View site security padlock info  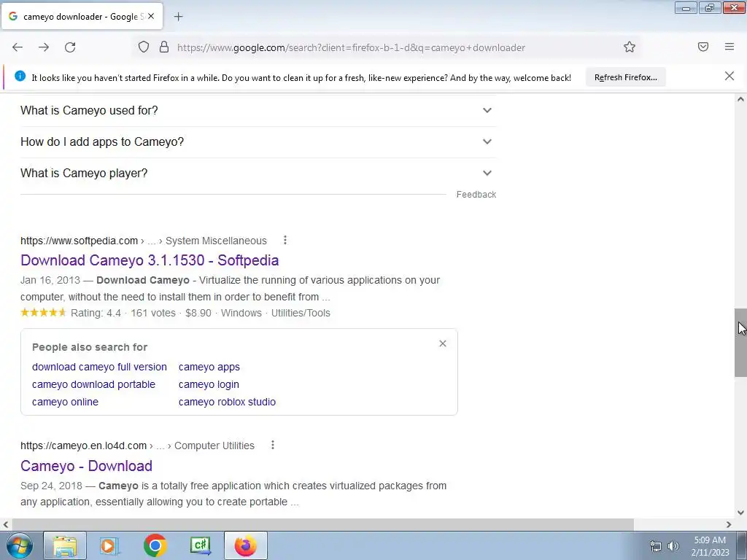tap(164, 47)
